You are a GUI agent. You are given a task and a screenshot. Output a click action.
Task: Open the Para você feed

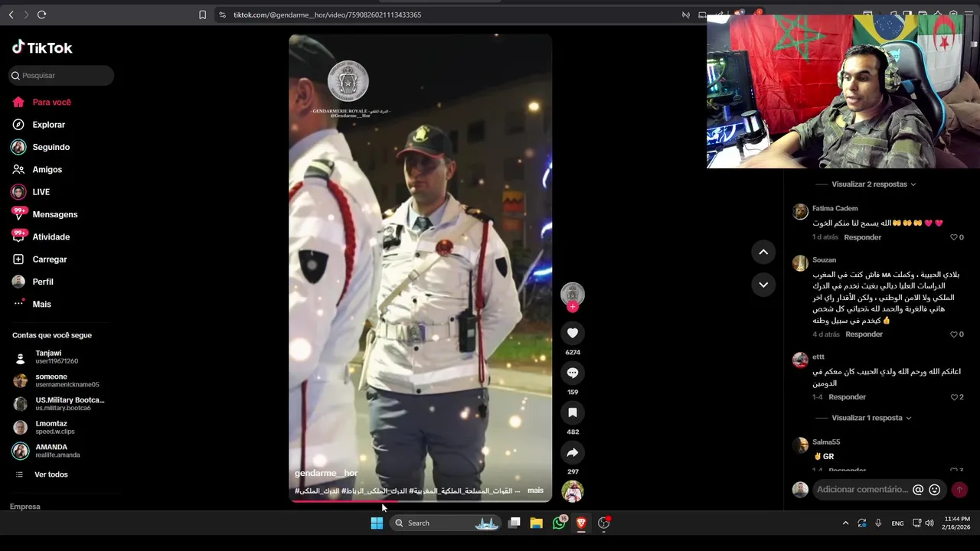pos(51,102)
